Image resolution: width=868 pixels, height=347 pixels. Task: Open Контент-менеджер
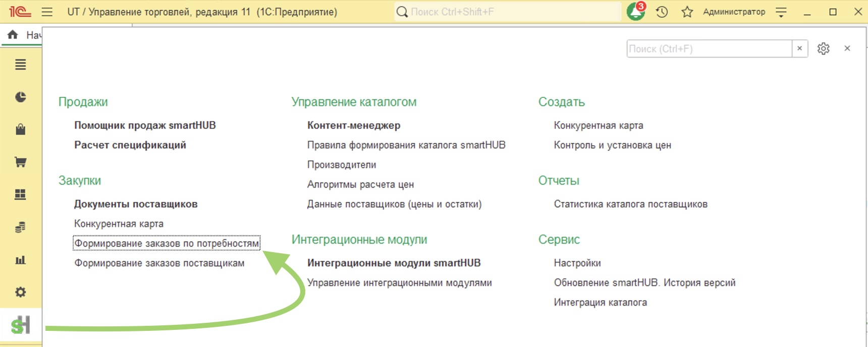[354, 125]
